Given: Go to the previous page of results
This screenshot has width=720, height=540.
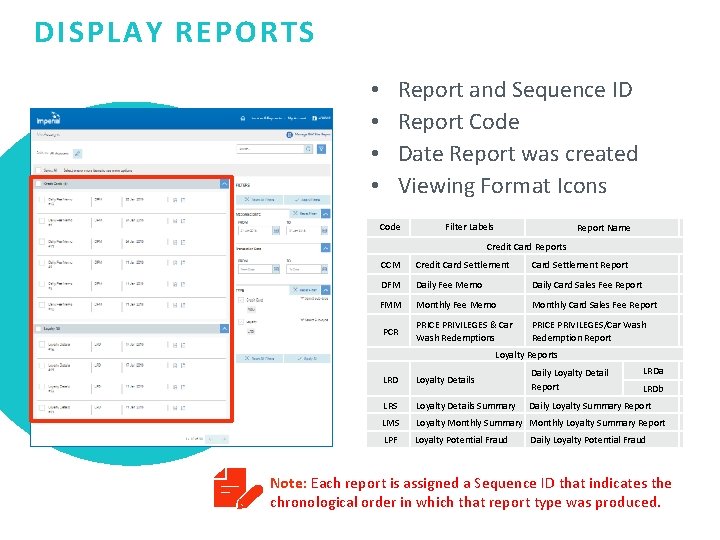Looking at the screenshot, I should point(210,439).
